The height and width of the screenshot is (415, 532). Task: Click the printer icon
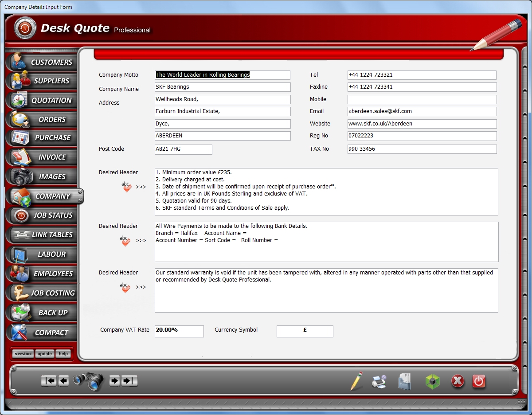[x=379, y=381]
